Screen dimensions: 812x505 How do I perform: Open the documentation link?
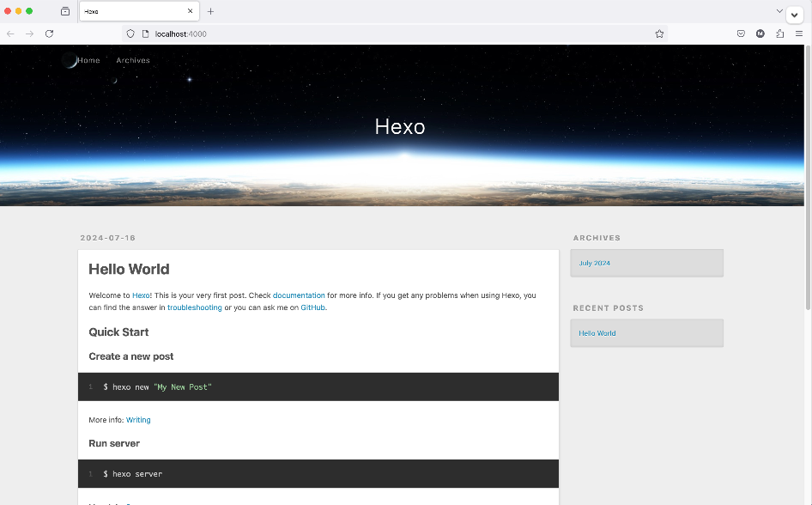299,295
